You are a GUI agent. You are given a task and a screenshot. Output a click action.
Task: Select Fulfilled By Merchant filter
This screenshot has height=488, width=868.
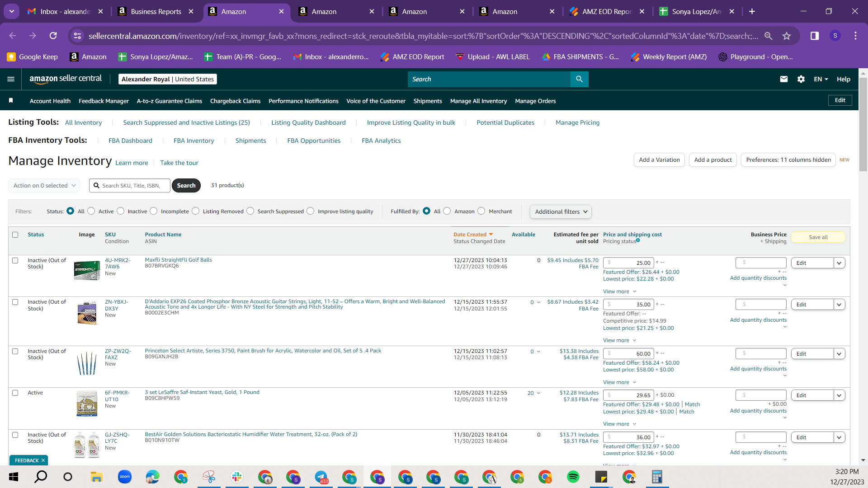[x=481, y=211]
